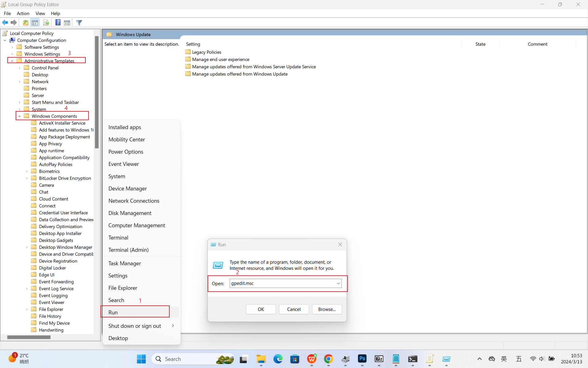Click the Show/Hide Console Tree toolbar icon
This screenshot has width=588, height=368.
(35, 22)
